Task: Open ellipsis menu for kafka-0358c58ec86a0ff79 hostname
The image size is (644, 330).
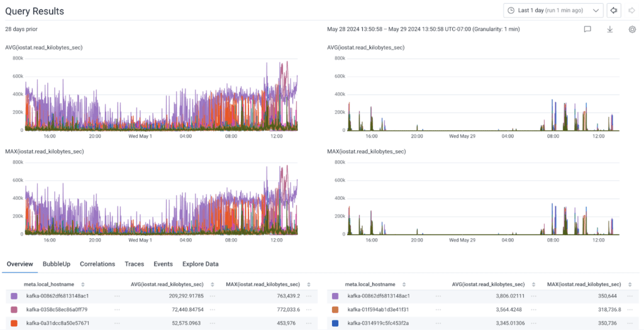Action: tap(117, 309)
